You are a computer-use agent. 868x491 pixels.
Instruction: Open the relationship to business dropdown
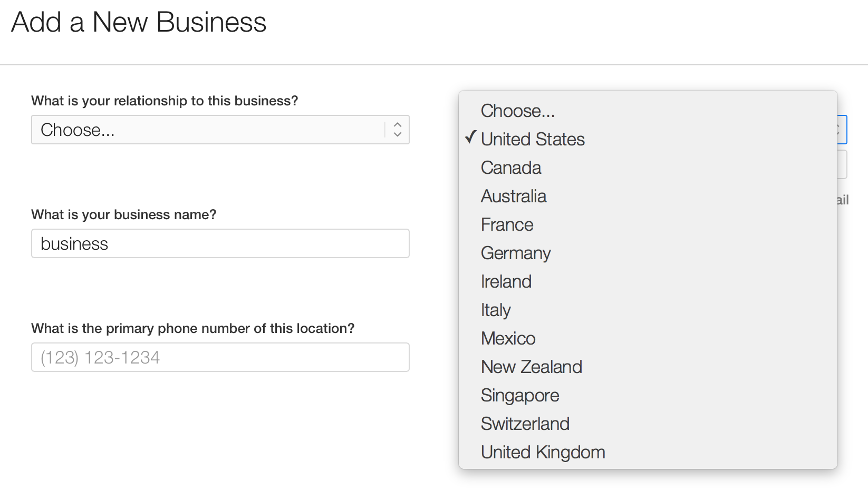pyautogui.click(x=211, y=130)
